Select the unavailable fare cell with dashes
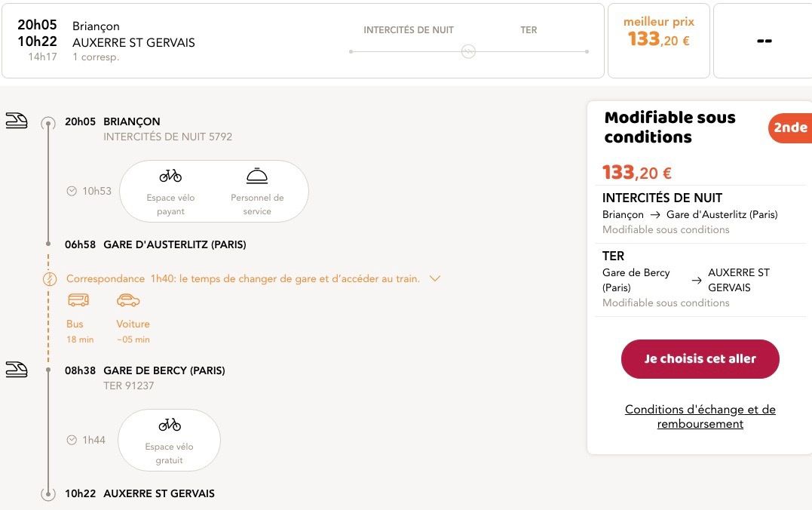The height and width of the screenshot is (510, 812). (x=764, y=41)
